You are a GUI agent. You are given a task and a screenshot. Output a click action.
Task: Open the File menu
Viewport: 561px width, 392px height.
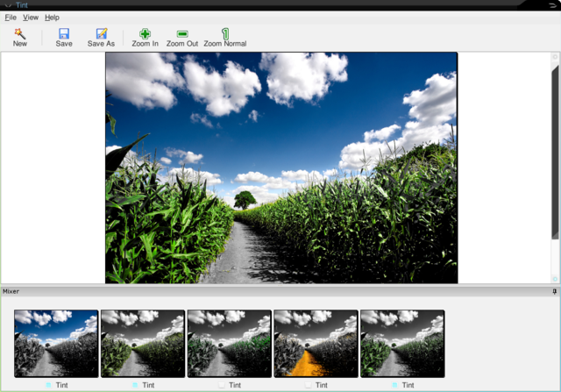pyautogui.click(x=11, y=18)
